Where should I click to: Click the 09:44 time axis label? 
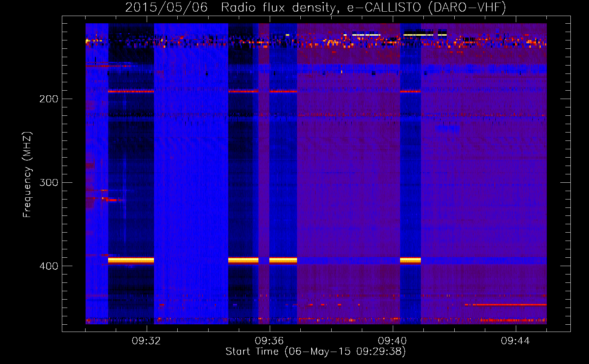(x=515, y=341)
